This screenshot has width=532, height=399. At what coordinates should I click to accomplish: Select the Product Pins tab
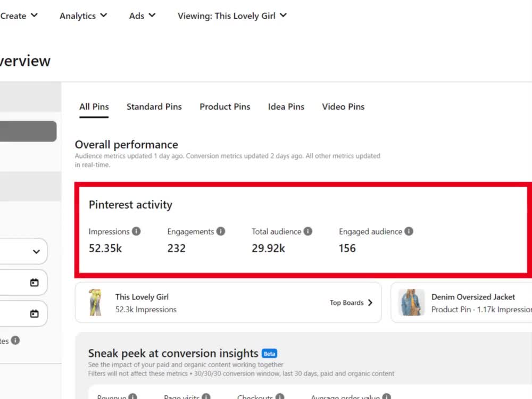[x=225, y=107]
